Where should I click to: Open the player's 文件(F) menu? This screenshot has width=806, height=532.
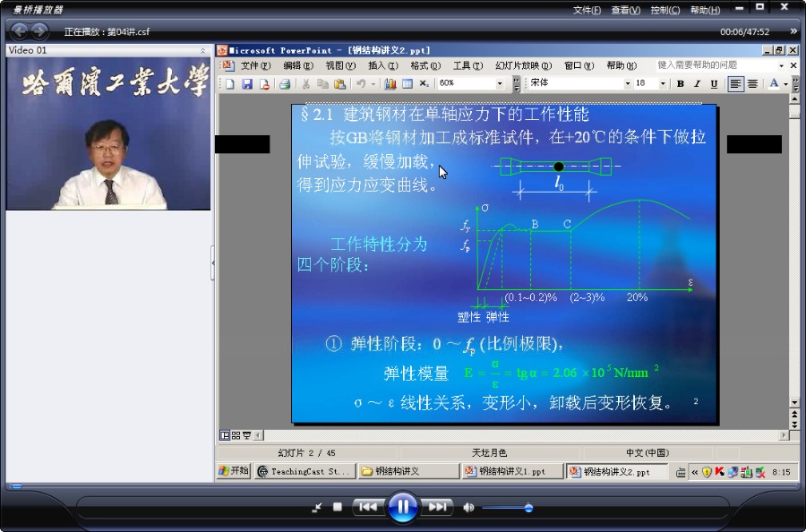coord(587,10)
